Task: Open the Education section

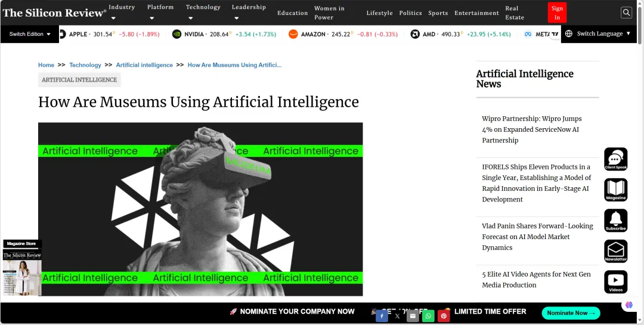Action: [x=292, y=13]
